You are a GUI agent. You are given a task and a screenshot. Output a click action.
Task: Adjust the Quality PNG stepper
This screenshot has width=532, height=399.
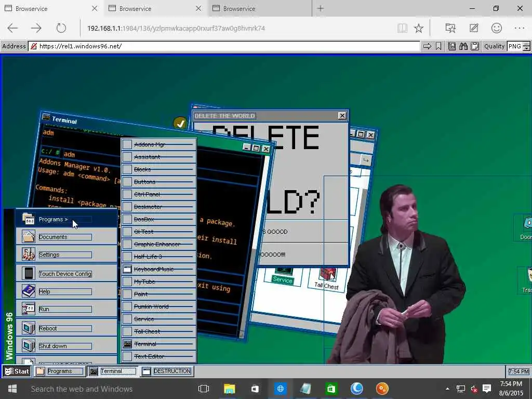click(527, 46)
